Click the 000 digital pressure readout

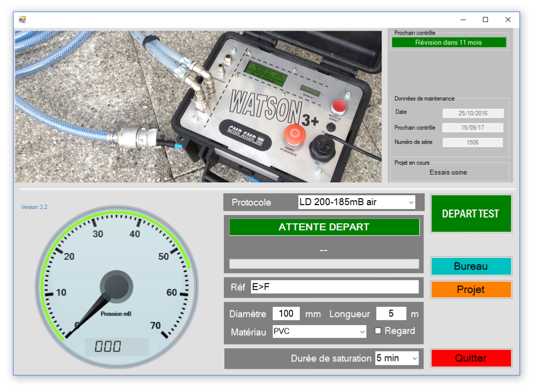[116, 346]
